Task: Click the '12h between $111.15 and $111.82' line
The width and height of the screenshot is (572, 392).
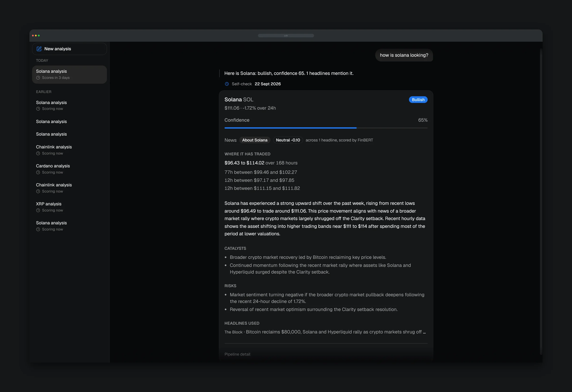Action: tap(262, 188)
